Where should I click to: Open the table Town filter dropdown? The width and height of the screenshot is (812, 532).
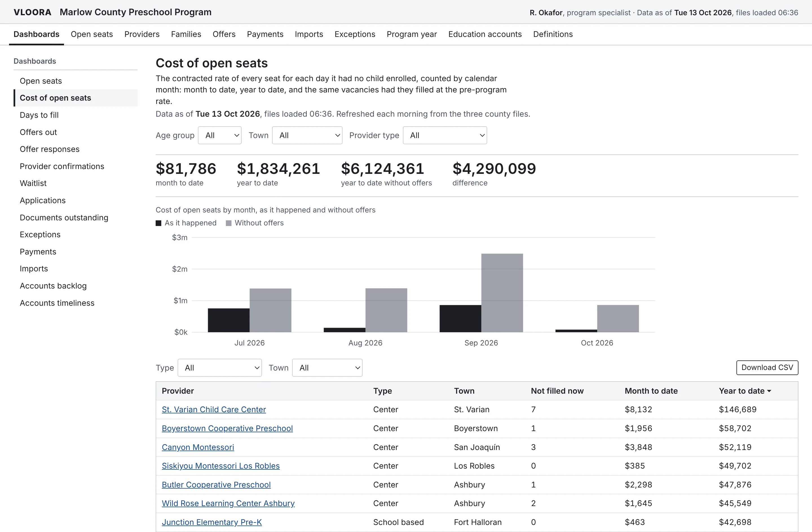click(x=327, y=368)
